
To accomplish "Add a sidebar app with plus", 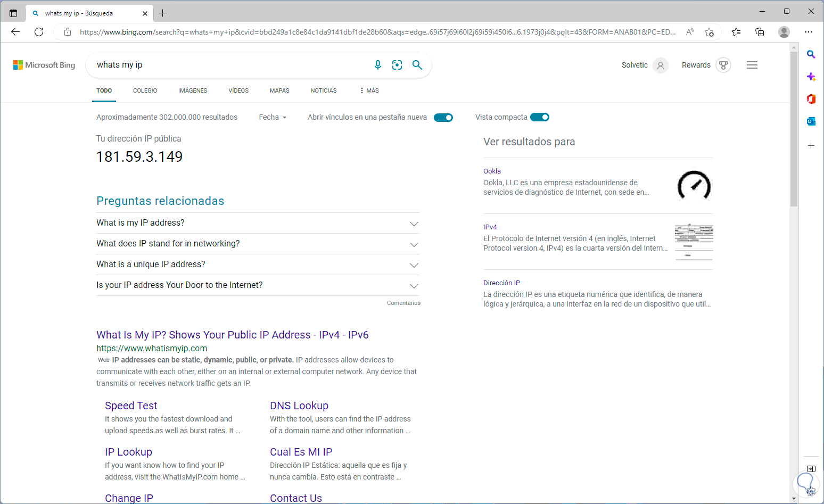I will tap(811, 145).
